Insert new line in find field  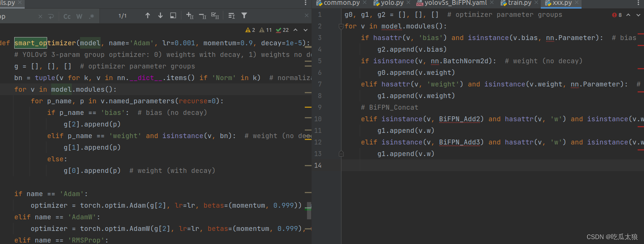click(x=51, y=16)
